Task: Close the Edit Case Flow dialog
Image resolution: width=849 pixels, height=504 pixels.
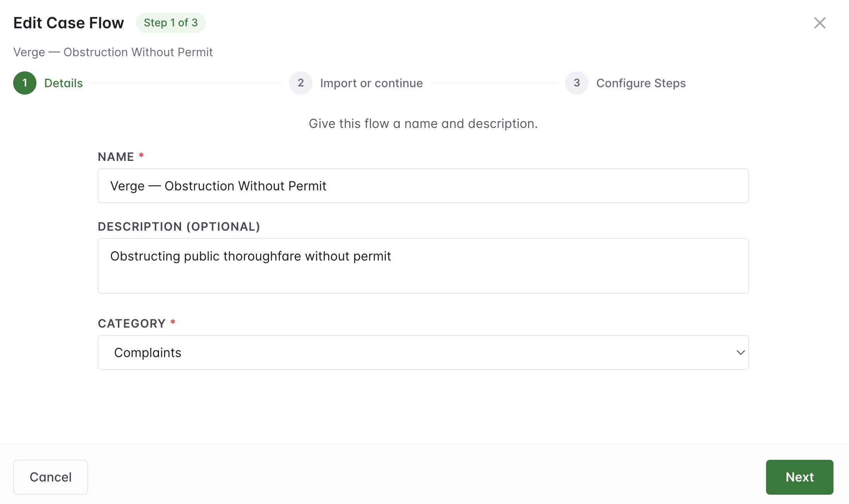Action: (820, 23)
